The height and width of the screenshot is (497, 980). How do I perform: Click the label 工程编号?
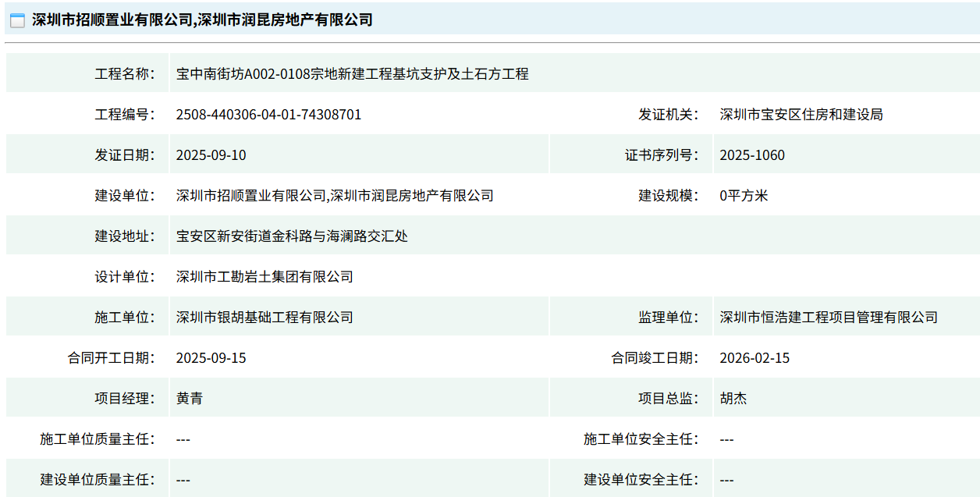(x=125, y=115)
